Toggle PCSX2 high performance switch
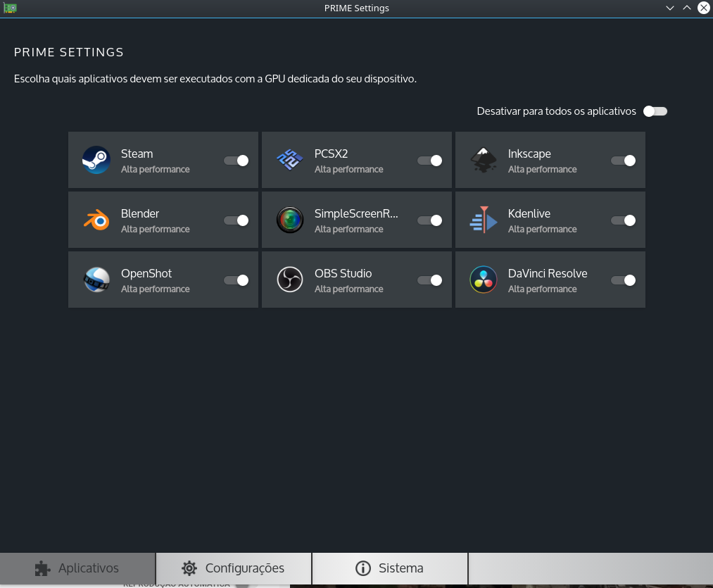This screenshot has width=713, height=588. coord(430,161)
